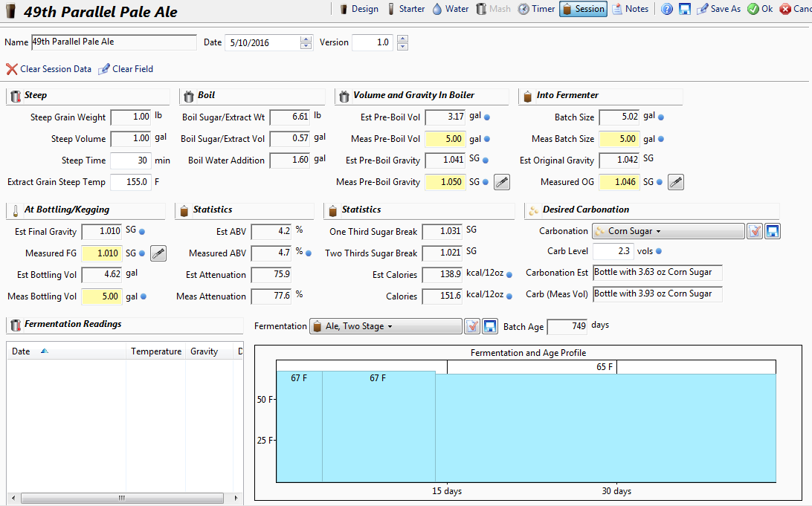Click blue dot beside Measured ABV
812x506 pixels.
point(309,253)
